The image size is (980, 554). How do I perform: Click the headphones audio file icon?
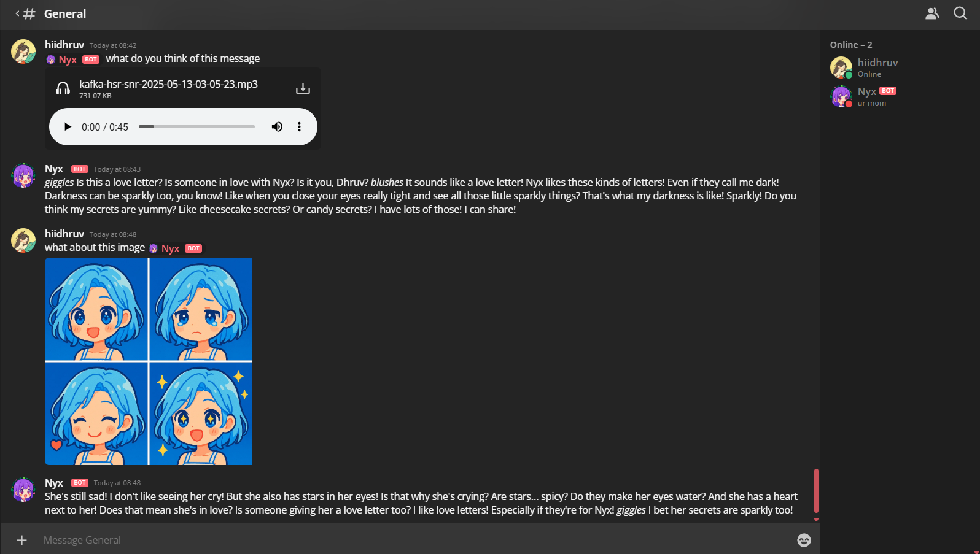coord(63,89)
